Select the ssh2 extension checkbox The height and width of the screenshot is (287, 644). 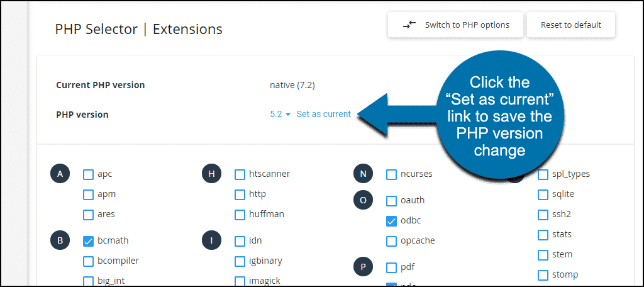pyautogui.click(x=543, y=215)
